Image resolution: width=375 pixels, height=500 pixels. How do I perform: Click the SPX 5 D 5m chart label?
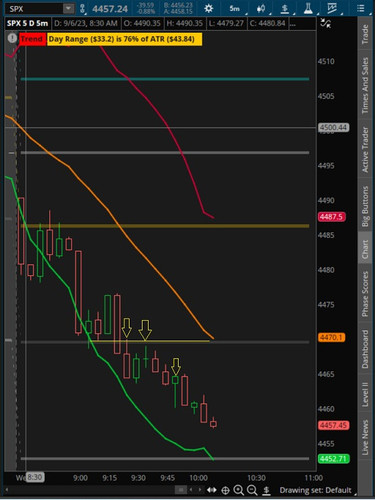(28, 23)
